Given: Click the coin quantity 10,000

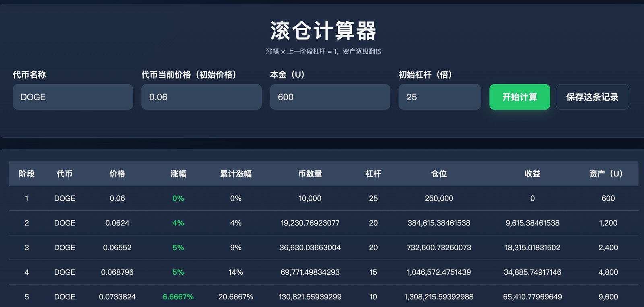Looking at the screenshot, I should tap(310, 198).
